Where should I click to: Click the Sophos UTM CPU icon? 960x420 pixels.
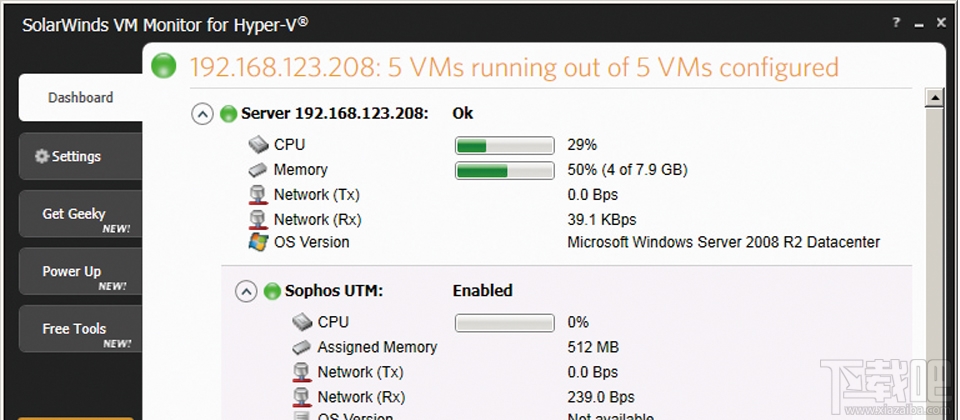pos(302,322)
